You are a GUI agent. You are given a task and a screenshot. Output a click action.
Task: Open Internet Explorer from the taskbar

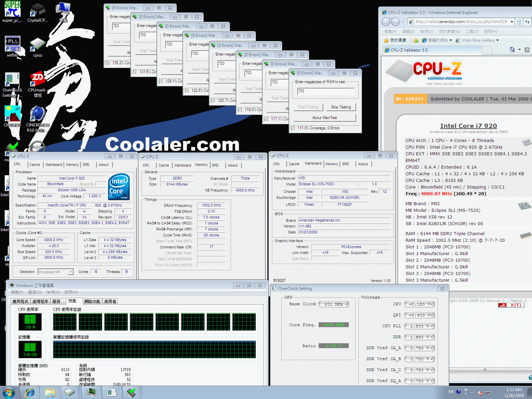30,392
